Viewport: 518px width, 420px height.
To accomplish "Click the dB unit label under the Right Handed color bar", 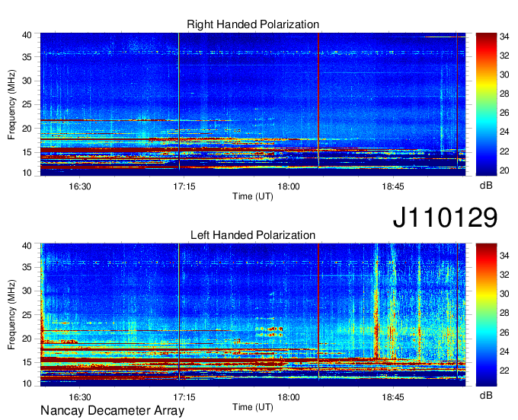I will [486, 185].
